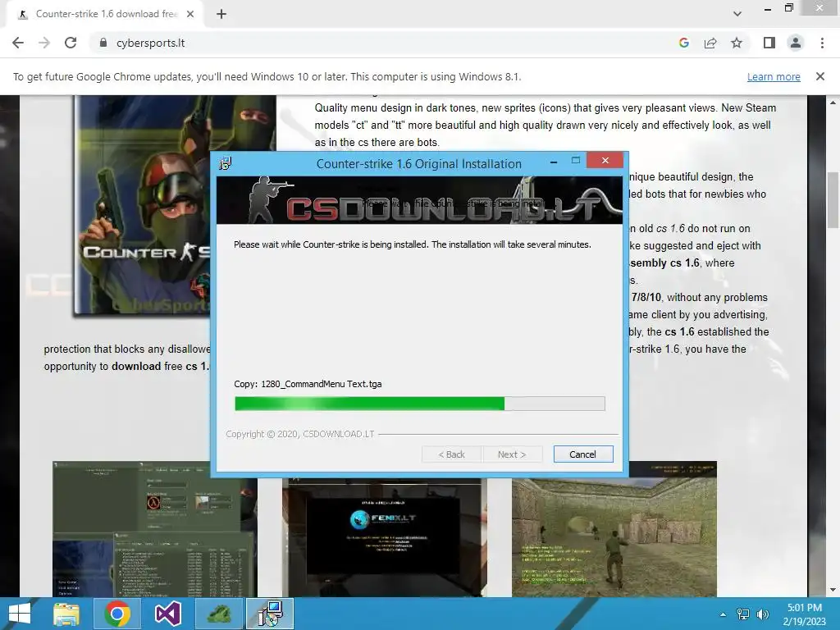The width and height of the screenshot is (840, 630).
Task: Close the Counter-strike 1.6 download tab
Action: click(190, 14)
